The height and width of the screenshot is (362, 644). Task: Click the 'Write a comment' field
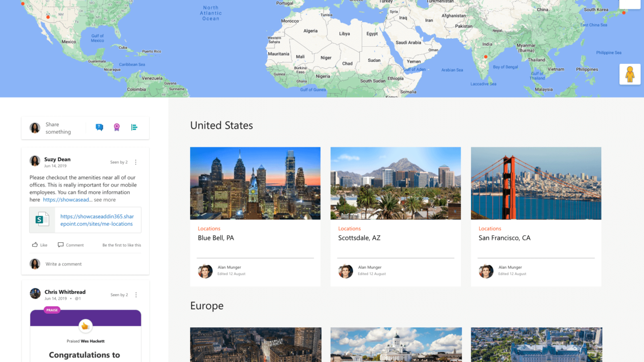point(63,264)
